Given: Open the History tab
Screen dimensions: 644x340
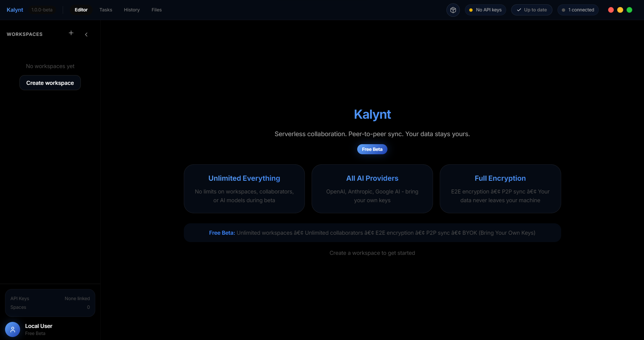Looking at the screenshot, I should click(131, 10).
